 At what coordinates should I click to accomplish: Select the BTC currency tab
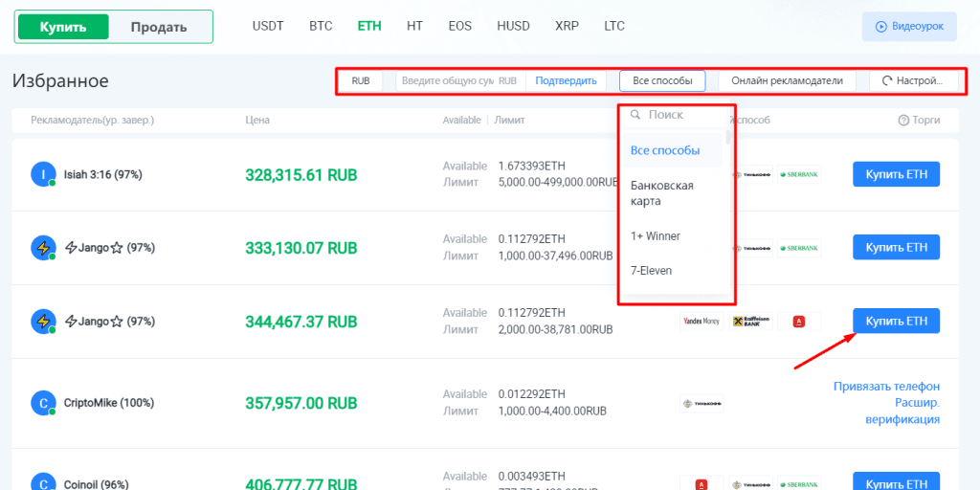321,26
